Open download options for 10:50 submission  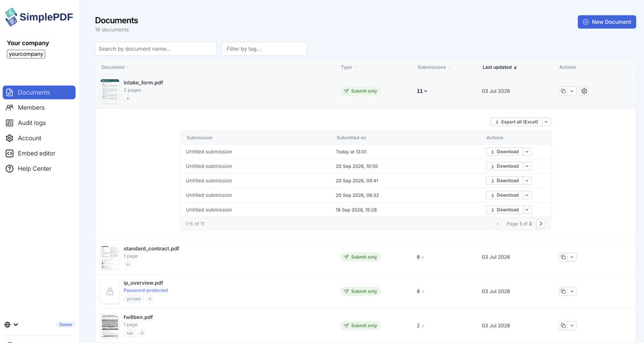click(x=528, y=166)
